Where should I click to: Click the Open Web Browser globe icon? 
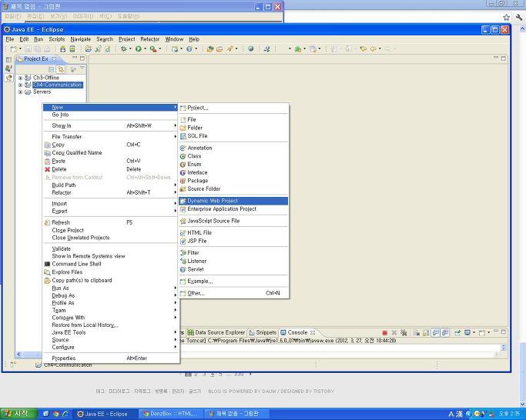(250, 49)
